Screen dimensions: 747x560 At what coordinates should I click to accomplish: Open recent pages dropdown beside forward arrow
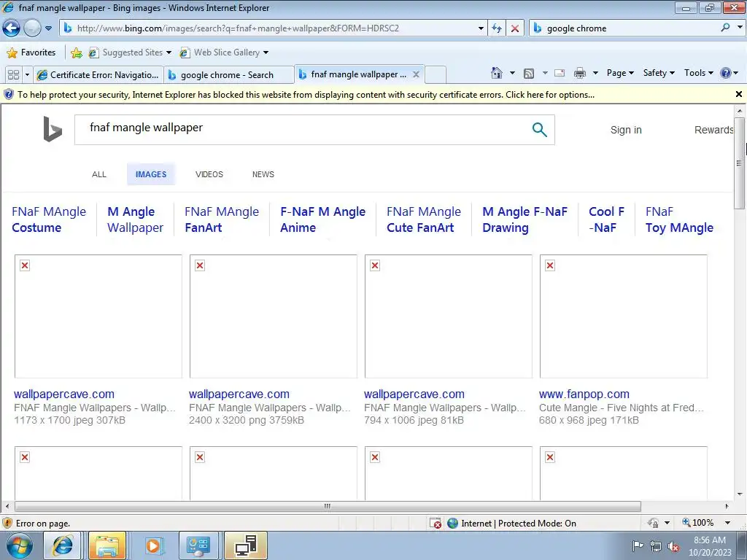coord(49,28)
